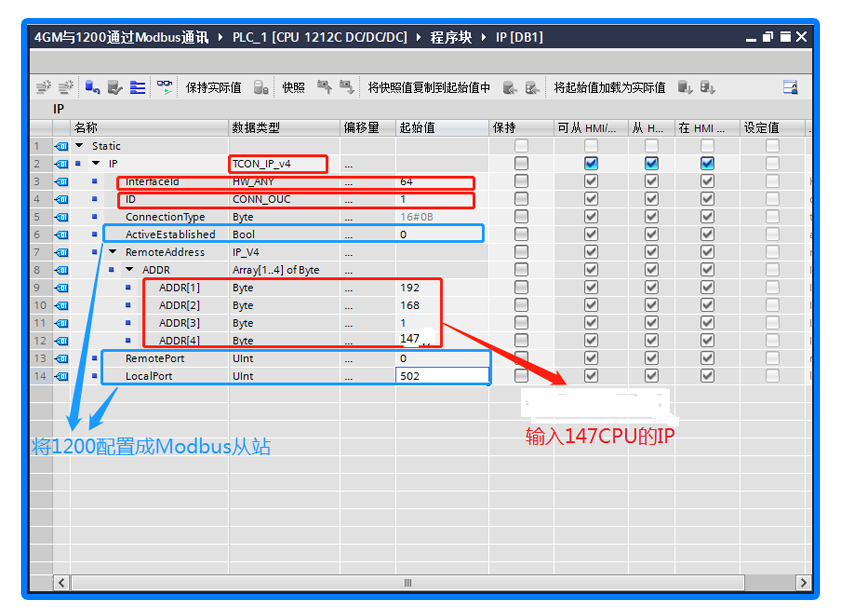Toggle the 设定值 checkbox in the ConnectionType row

click(x=773, y=216)
